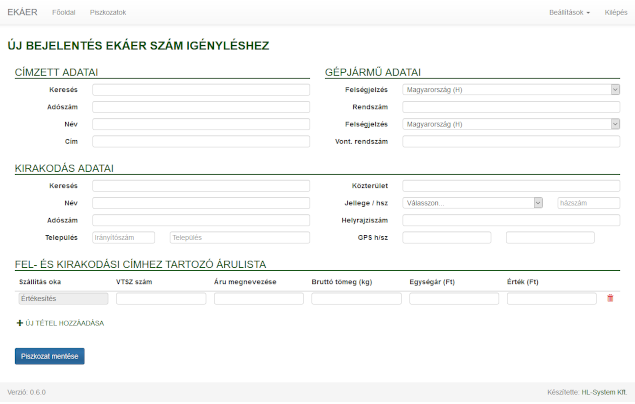Open the first Felségjelzés country dropdown
Viewport: 635px width, 404px height.
510,89
